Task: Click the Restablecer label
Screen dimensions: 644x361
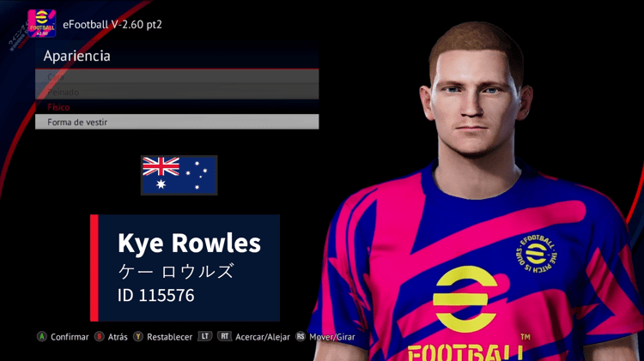Action: (170, 337)
